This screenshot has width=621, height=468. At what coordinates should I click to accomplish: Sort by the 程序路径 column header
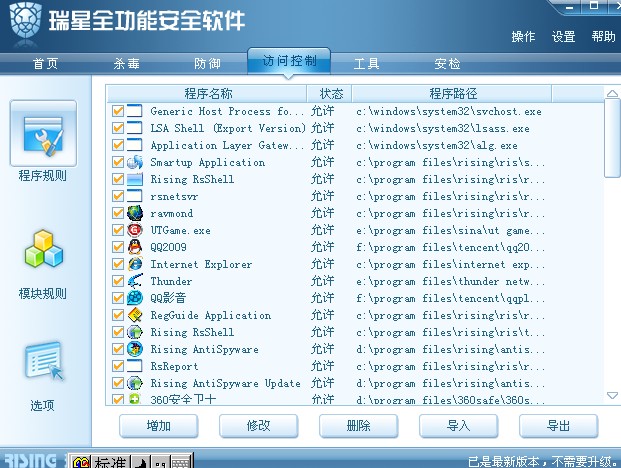[x=452, y=94]
